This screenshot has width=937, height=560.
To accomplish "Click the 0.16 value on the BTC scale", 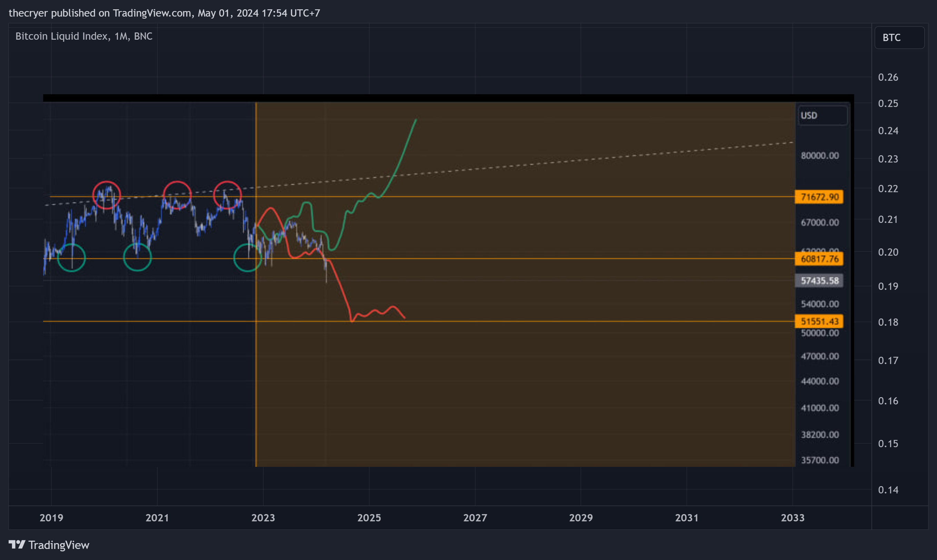I will [x=888, y=401].
